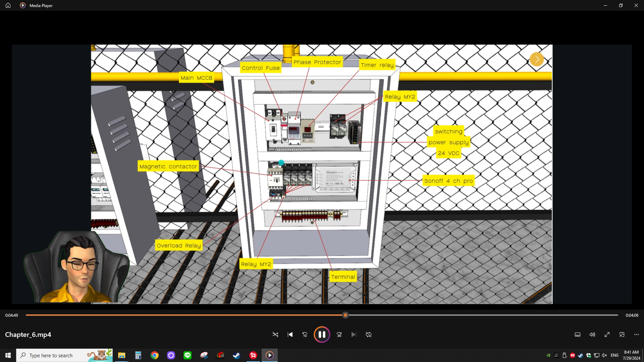Image resolution: width=644 pixels, height=362 pixels.
Task: Open Google Chrome from the taskbar
Action: [155, 355]
